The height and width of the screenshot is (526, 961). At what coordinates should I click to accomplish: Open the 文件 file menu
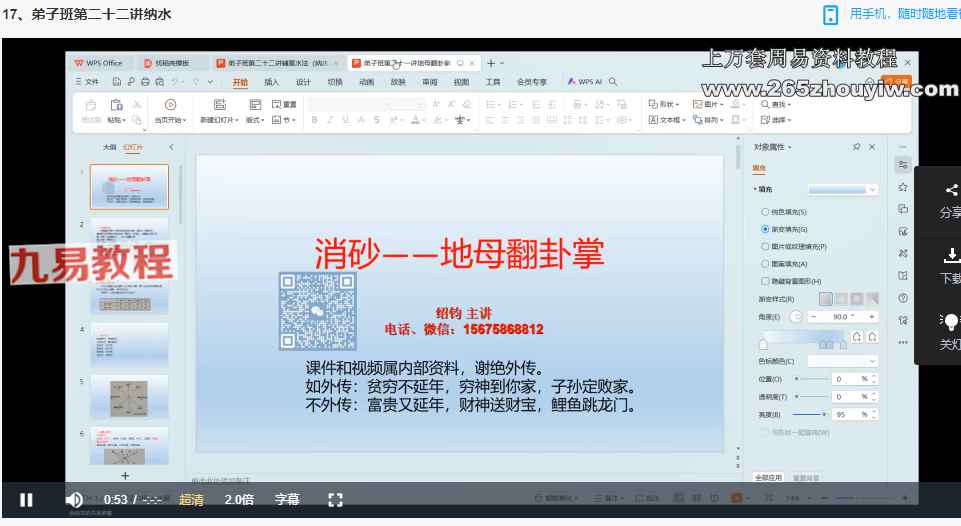[87, 82]
